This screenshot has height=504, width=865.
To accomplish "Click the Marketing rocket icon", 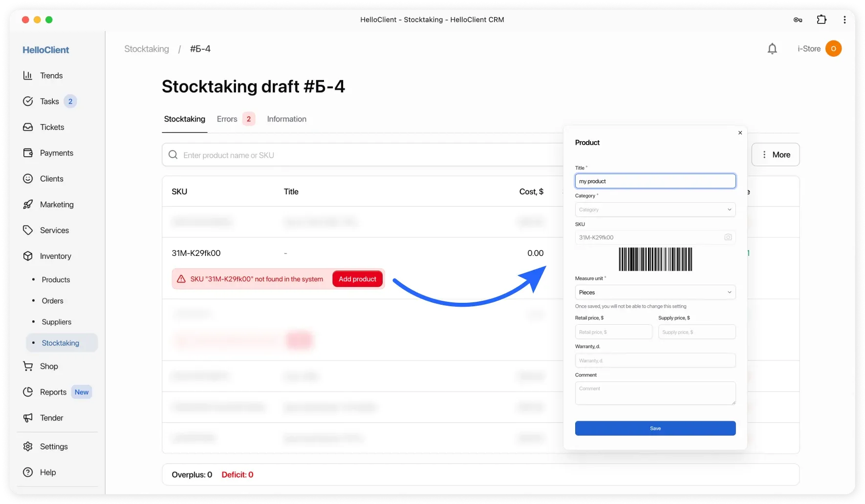I will click(x=28, y=205).
